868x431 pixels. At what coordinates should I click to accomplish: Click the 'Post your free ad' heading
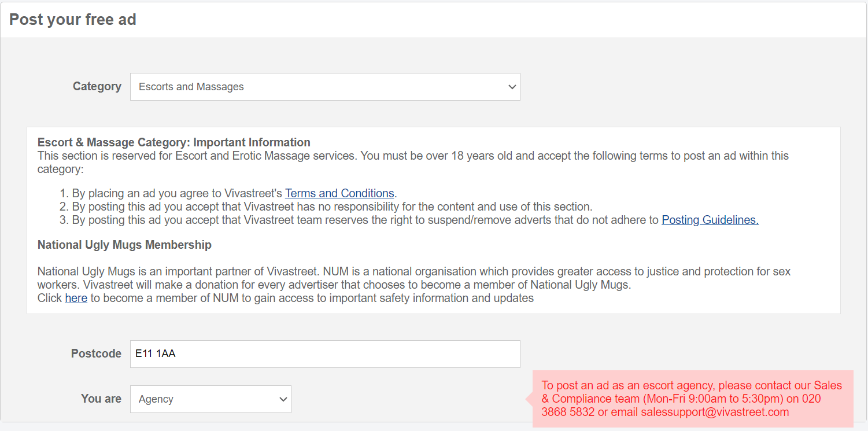click(73, 20)
